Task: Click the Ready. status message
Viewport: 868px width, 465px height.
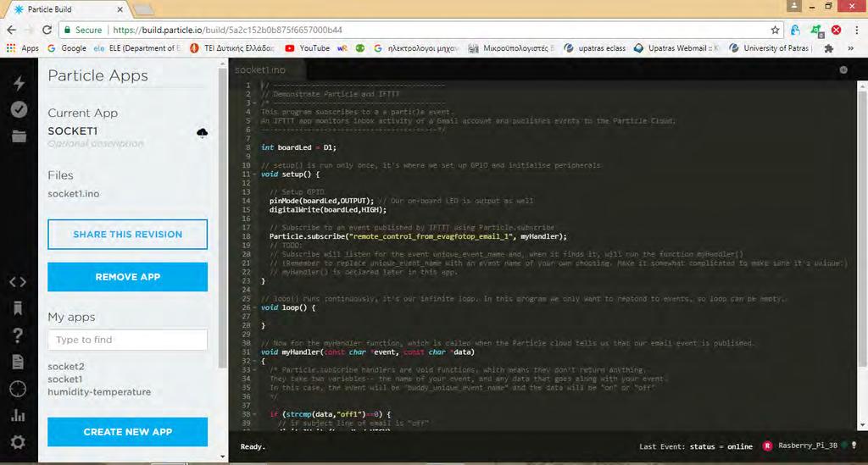Action: [x=253, y=446]
